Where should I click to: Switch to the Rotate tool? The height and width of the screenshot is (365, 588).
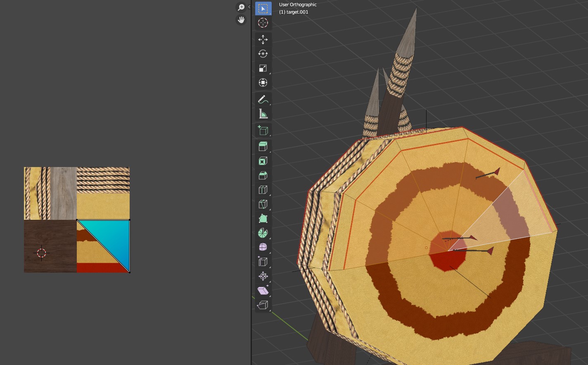pos(263,54)
